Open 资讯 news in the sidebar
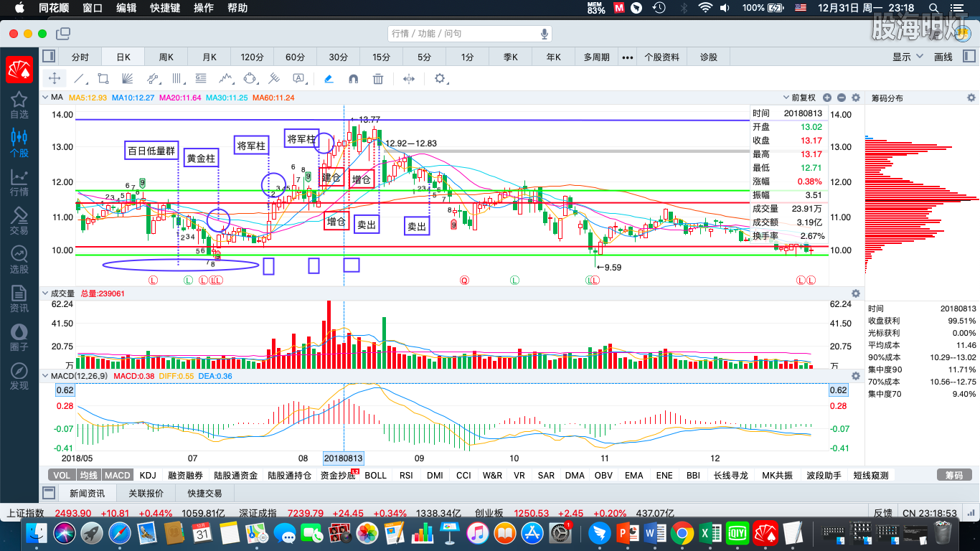980x551 pixels. [19, 298]
